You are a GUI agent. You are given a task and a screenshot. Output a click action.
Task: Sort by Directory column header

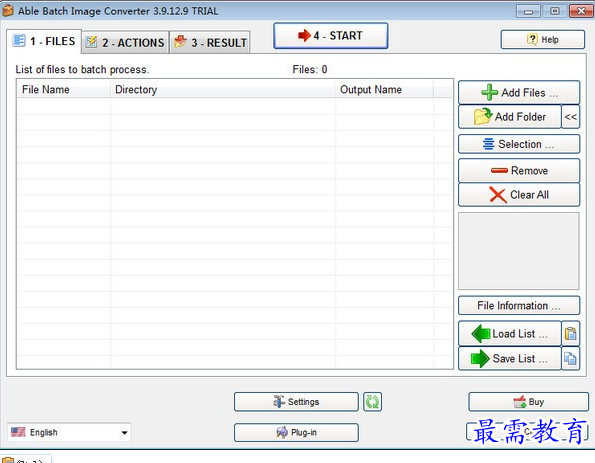(x=223, y=90)
